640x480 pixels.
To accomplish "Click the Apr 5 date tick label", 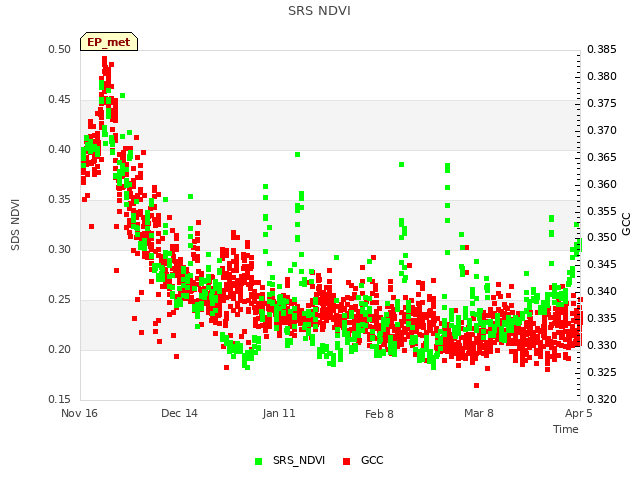I will click(x=578, y=413).
